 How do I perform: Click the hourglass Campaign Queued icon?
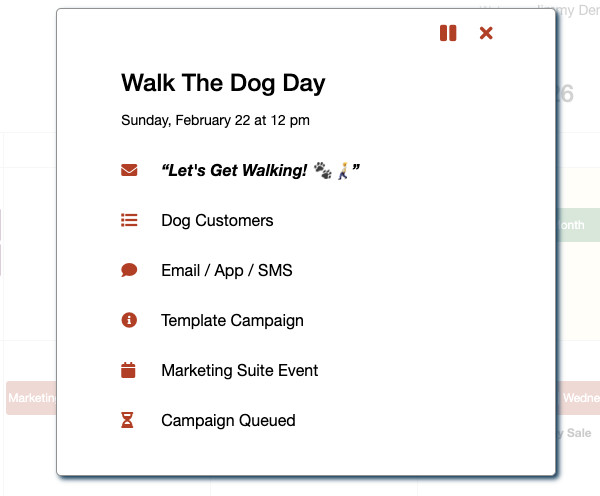[x=128, y=420]
